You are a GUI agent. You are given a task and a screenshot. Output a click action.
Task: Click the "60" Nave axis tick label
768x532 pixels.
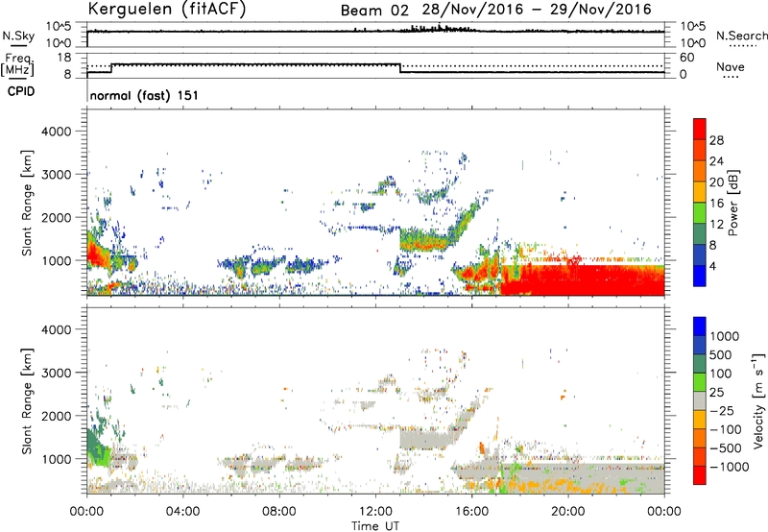[x=686, y=58]
